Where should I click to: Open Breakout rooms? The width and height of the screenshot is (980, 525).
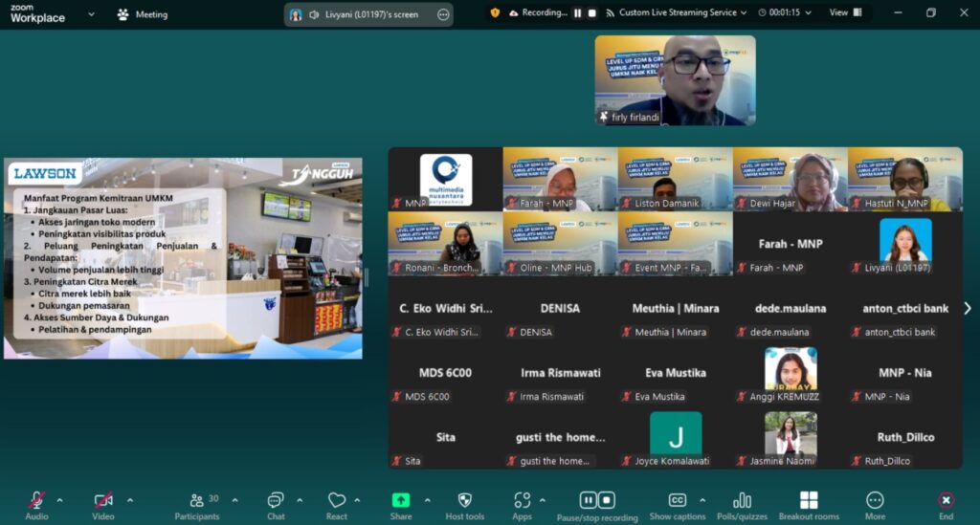pos(809,501)
